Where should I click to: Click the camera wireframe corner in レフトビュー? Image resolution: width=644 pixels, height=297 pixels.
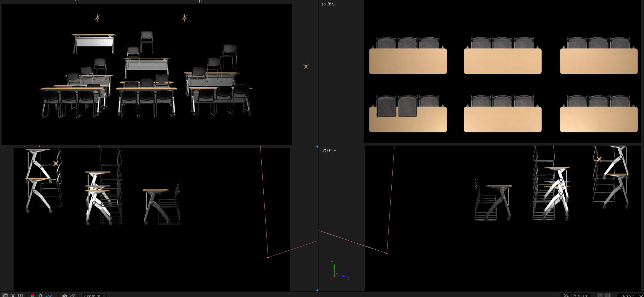[387, 253]
